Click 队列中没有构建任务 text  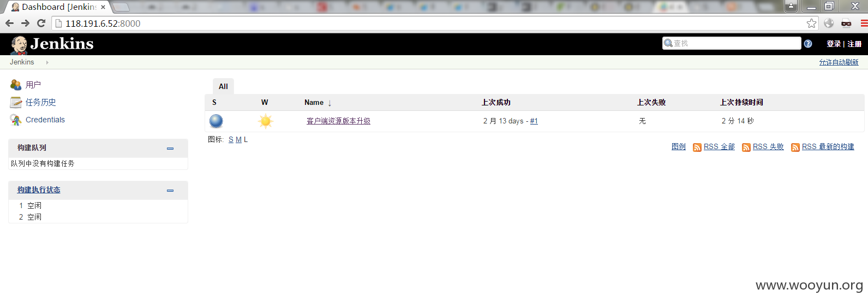click(x=43, y=164)
